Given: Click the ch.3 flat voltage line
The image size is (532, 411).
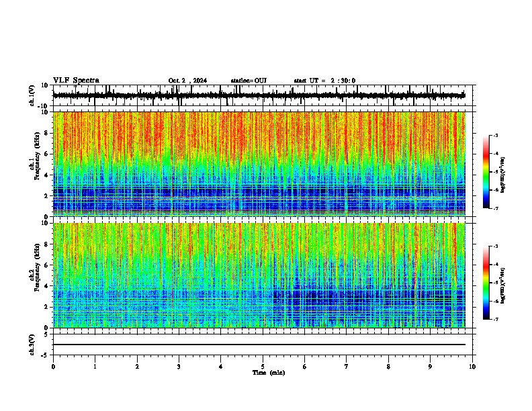Looking at the screenshot, I should pos(259,345).
